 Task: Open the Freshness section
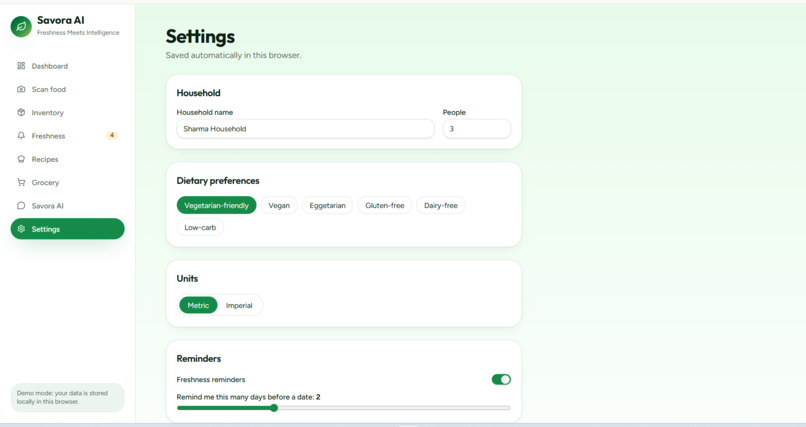tap(67, 136)
